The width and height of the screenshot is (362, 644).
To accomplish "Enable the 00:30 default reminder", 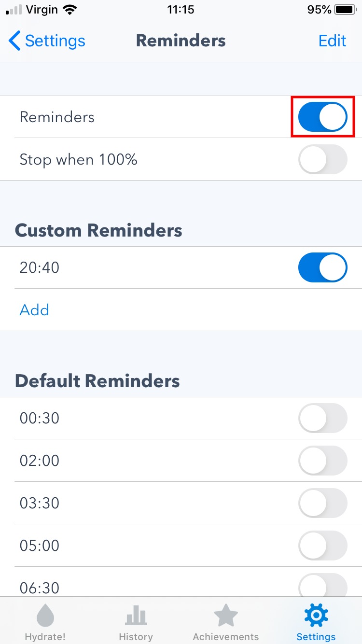I will 322,418.
